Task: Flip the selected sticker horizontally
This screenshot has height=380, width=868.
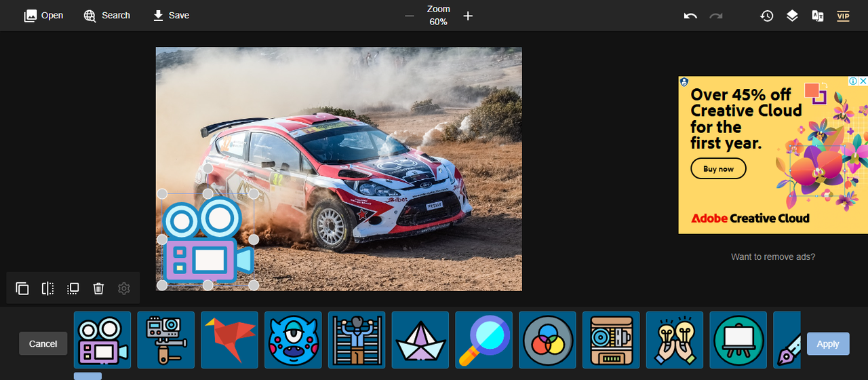Action: [47, 288]
